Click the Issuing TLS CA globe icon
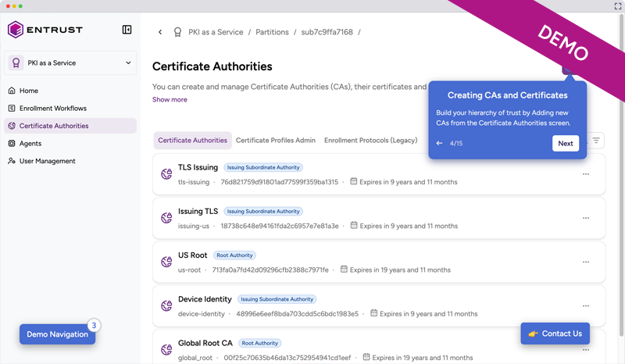625x364 pixels. click(166, 218)
